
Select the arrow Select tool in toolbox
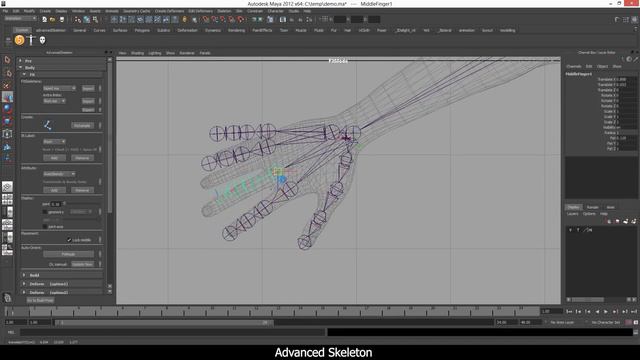click(7, 60)
